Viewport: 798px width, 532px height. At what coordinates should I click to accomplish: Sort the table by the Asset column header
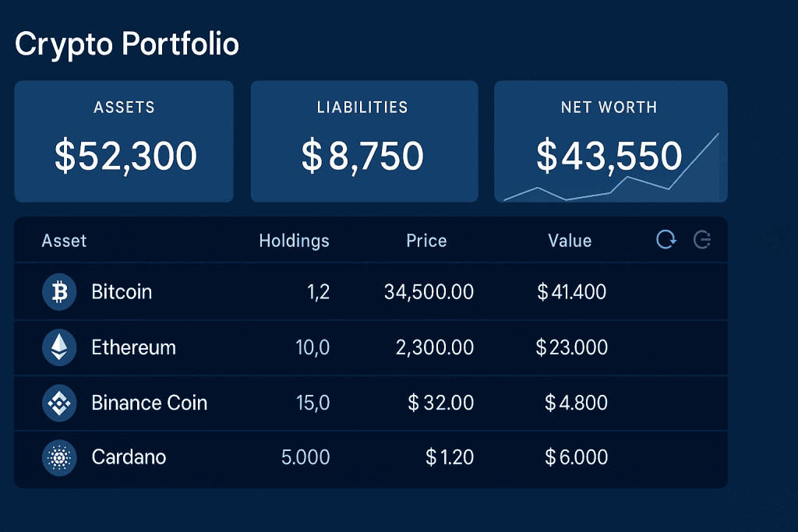(64, 241)
